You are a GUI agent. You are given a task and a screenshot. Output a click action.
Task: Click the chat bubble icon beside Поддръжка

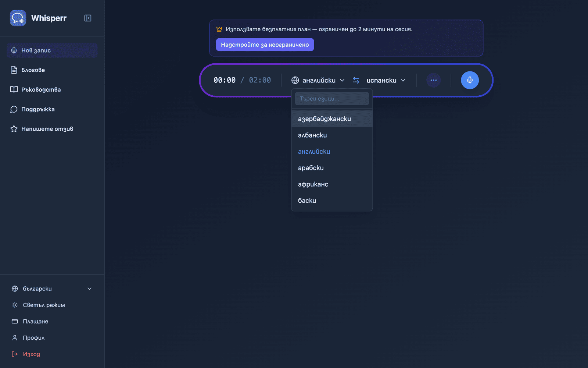point(14,109)
